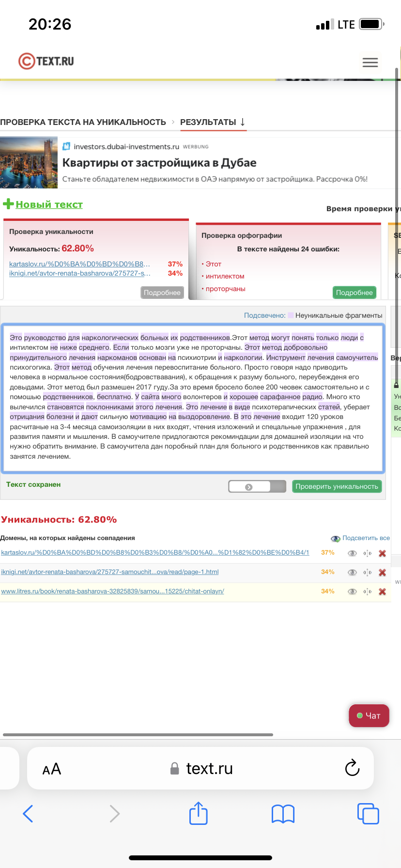Tap Safari bookmarks icon

pyautogui.click(x=283, y=814)
